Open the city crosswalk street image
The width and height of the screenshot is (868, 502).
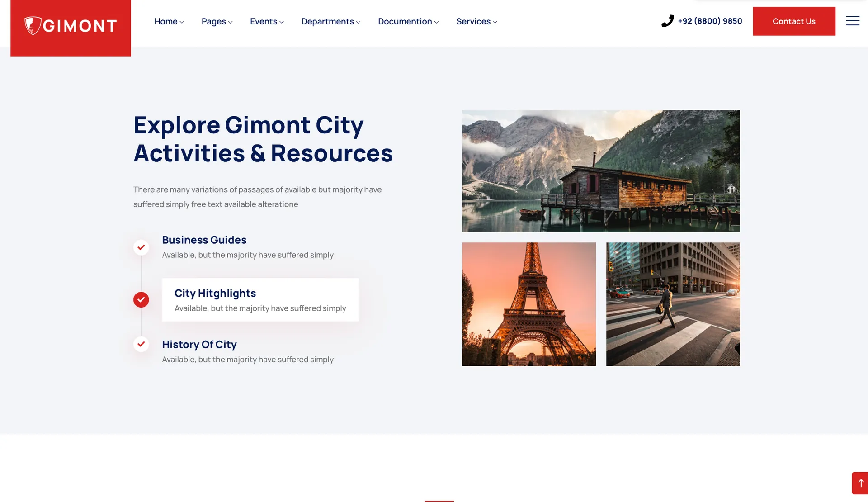click(673, 304)
